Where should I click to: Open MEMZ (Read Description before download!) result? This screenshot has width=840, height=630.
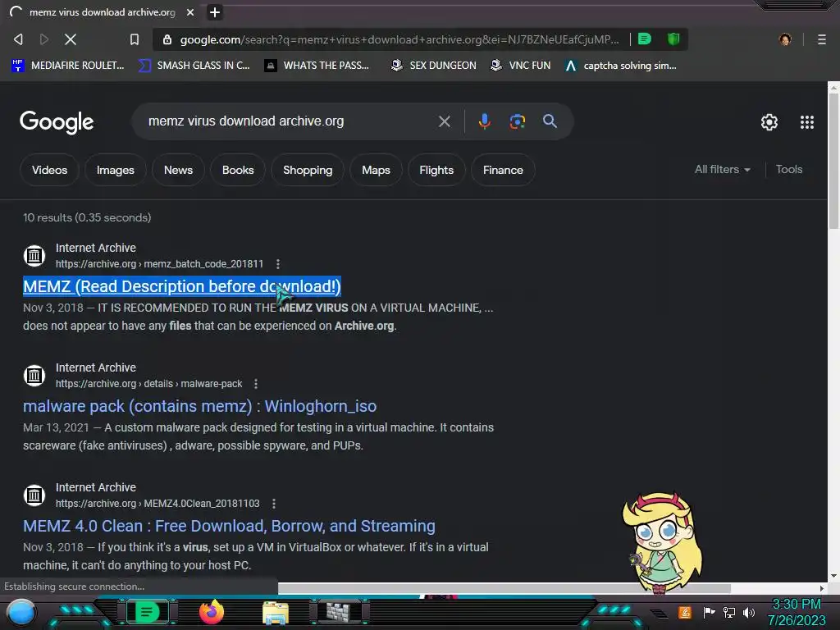[x=181, y=286]
